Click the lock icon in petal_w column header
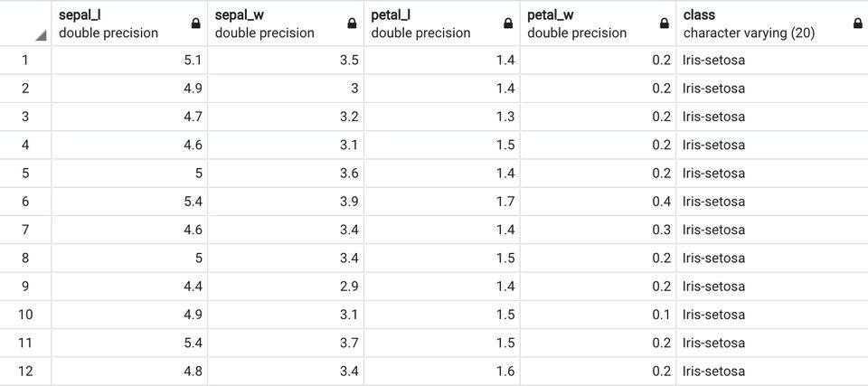Viewport: 868px width, 386px height. [x=665, y=24]
